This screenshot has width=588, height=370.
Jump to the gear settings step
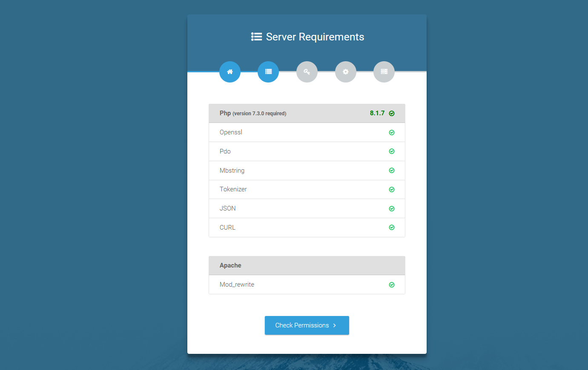(x=346, y=72)
